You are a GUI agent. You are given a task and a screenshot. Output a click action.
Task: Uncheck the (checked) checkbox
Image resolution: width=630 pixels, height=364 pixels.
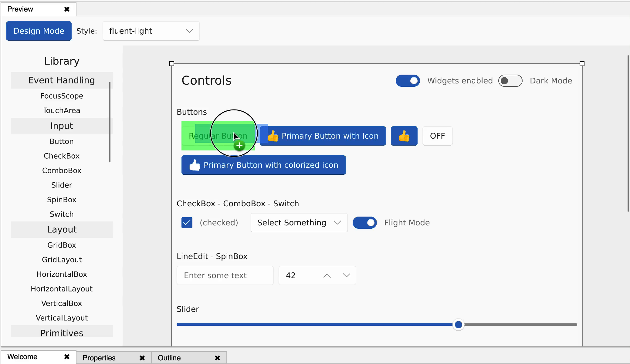pos(187,223)
